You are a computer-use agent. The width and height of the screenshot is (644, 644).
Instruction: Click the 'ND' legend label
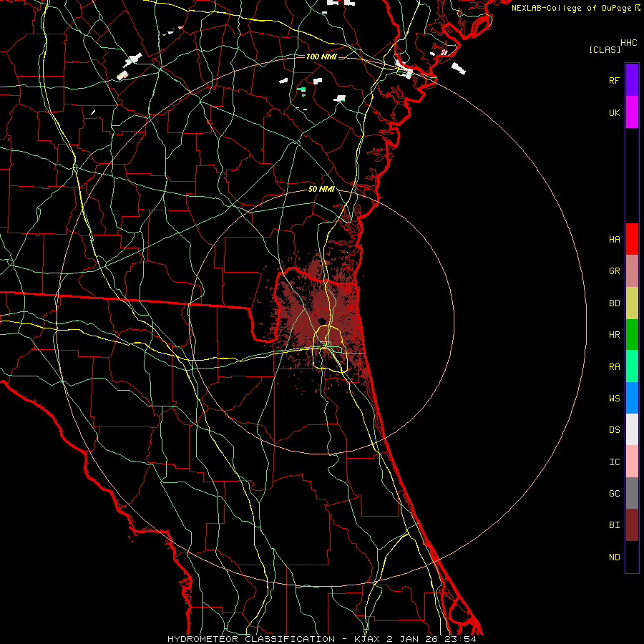[x=615, y=557]
